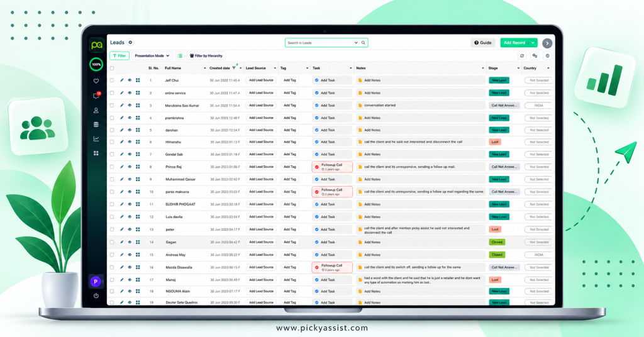Click the Created date column header
The image size is (644, 337).
[219, 68]
